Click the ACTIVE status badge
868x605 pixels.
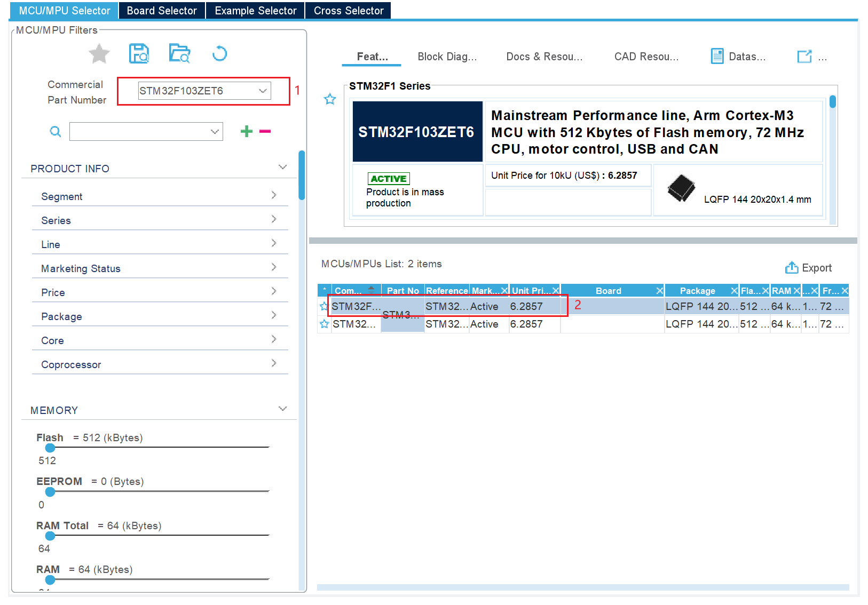coord(389,179)
